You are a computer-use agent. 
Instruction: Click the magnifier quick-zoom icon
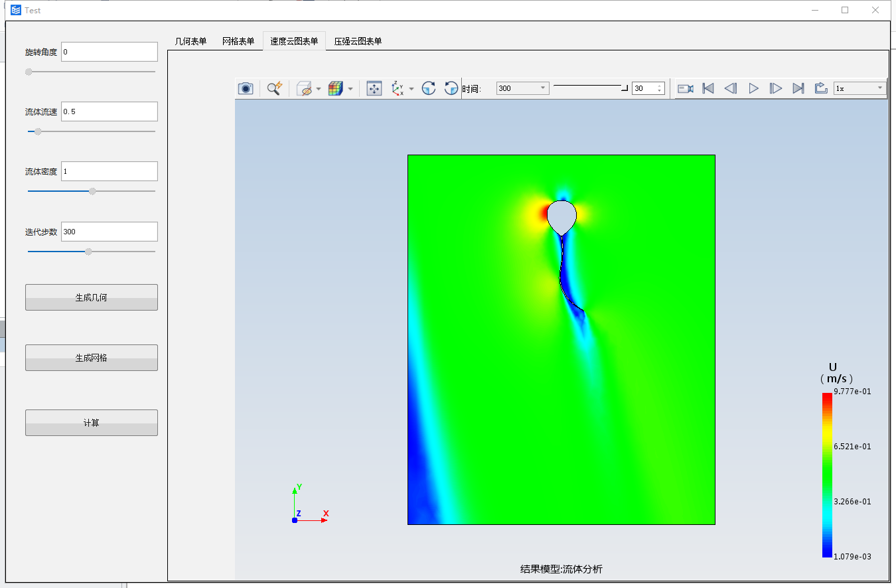click(274, 88)
